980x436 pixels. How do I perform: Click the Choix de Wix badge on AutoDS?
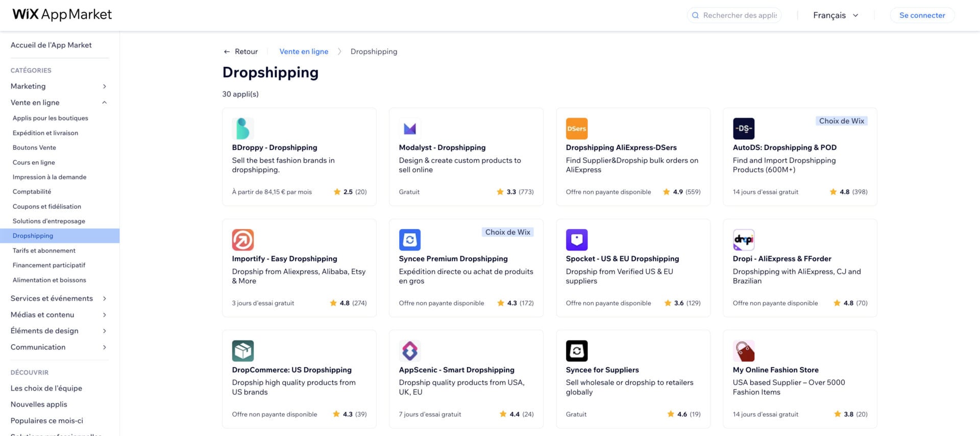842,121
